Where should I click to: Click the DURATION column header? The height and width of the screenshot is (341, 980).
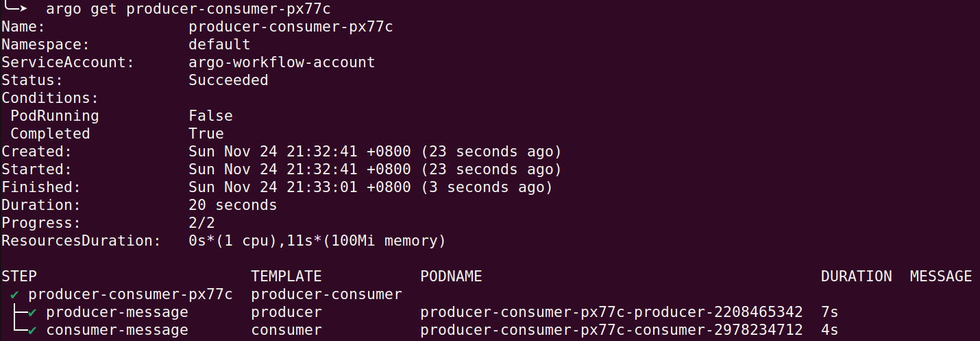(856, 277)
